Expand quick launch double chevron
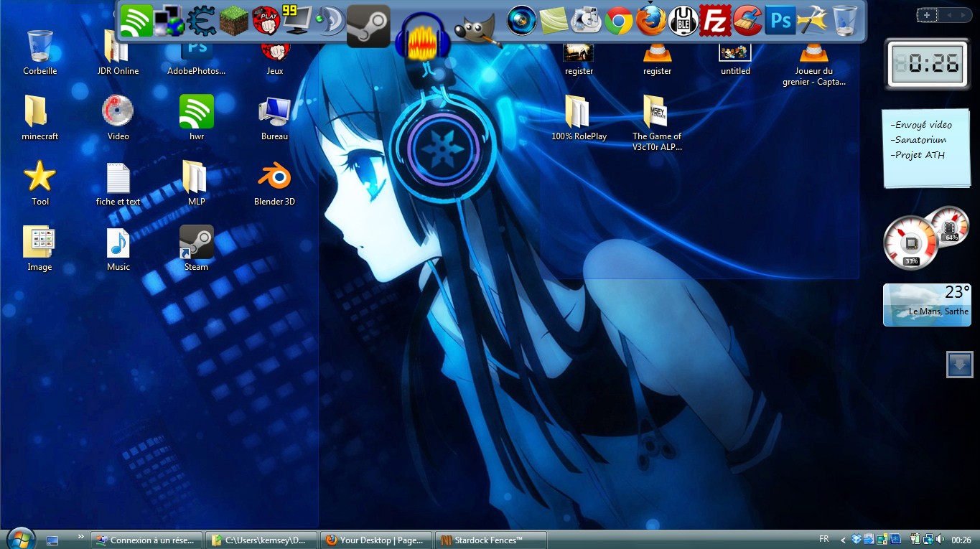 click(x=80, y=536)
